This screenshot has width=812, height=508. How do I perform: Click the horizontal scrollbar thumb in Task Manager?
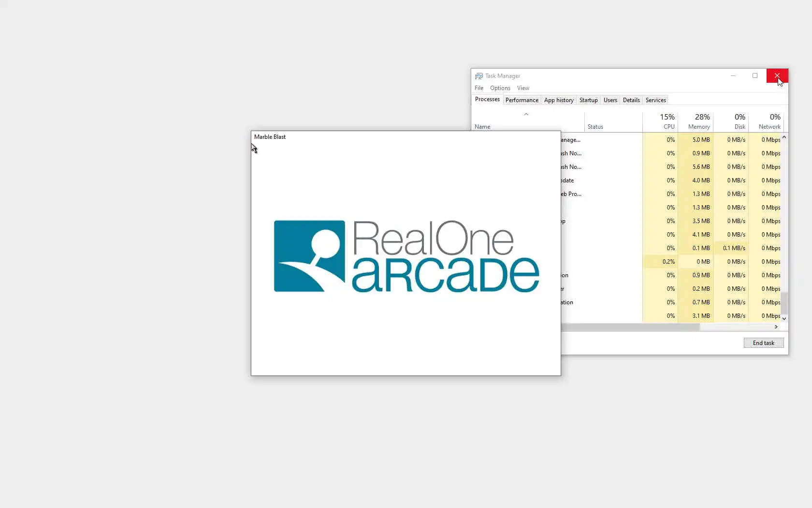coord(630,327)
